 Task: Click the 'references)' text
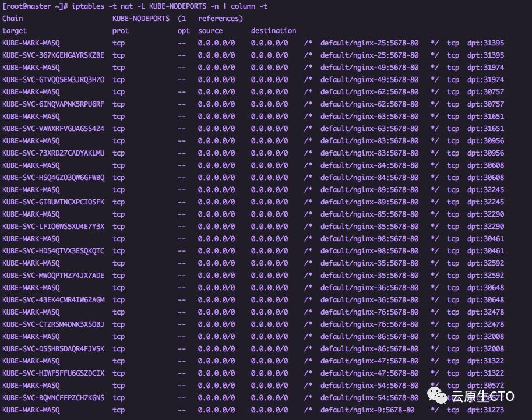[x=220, y=19]
